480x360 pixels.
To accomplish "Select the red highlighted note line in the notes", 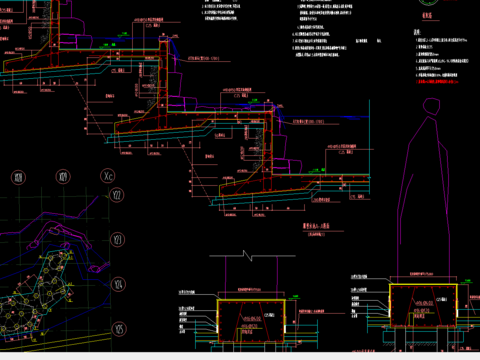I will point(437,82).
